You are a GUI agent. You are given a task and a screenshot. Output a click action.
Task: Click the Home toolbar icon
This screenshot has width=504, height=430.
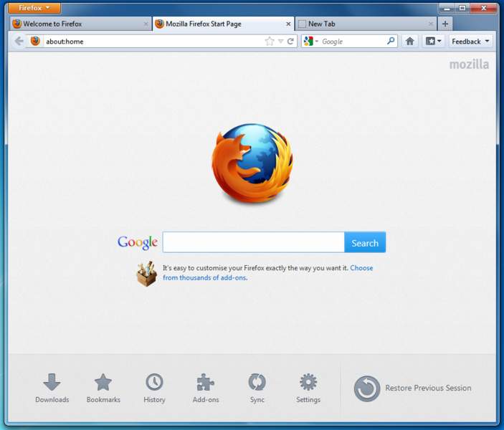(409, 41)
